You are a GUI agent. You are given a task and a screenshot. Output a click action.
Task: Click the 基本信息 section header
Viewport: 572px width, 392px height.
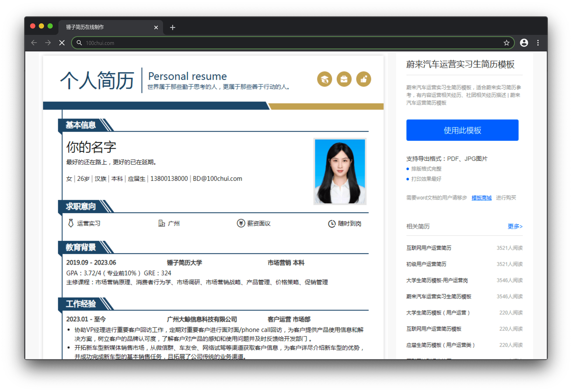[x=80, y=125]
